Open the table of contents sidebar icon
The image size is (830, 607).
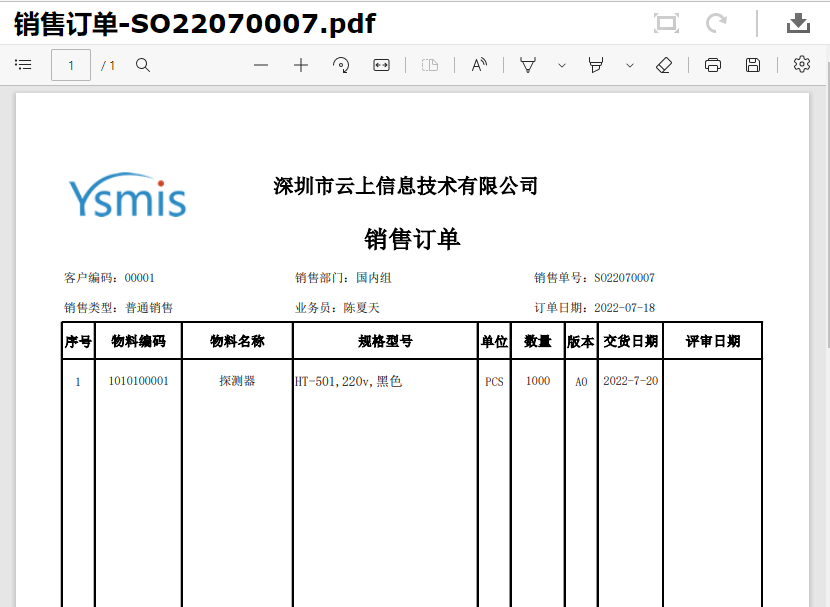(23, 65)
